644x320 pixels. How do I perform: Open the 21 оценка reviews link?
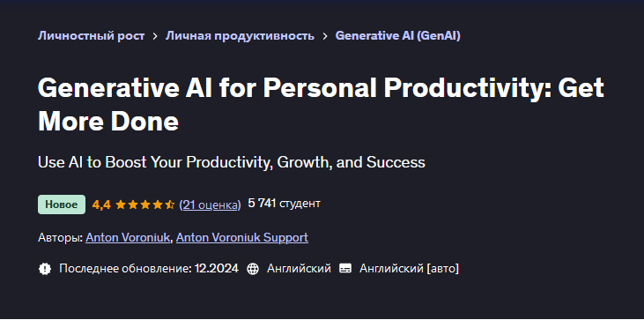coord(211,205)
